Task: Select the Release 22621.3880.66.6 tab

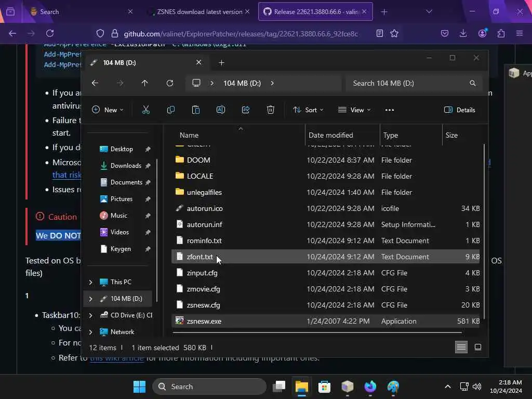Action: click(x=315, y=11)
